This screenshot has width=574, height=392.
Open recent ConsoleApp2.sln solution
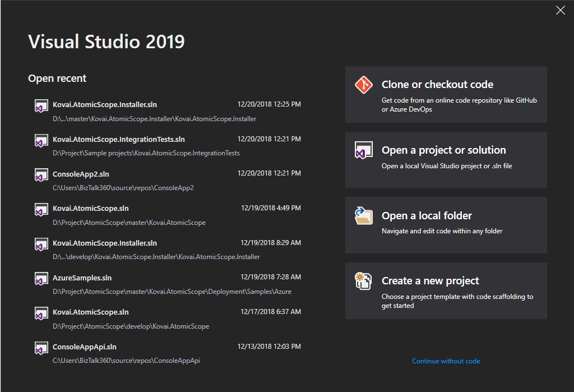coord(166,181)
